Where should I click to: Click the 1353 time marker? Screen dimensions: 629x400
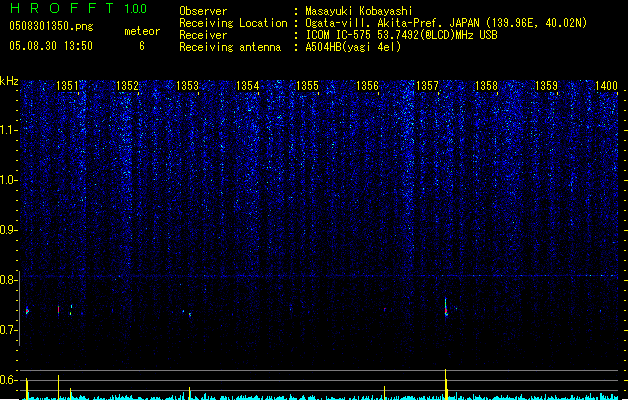(187, 86)
